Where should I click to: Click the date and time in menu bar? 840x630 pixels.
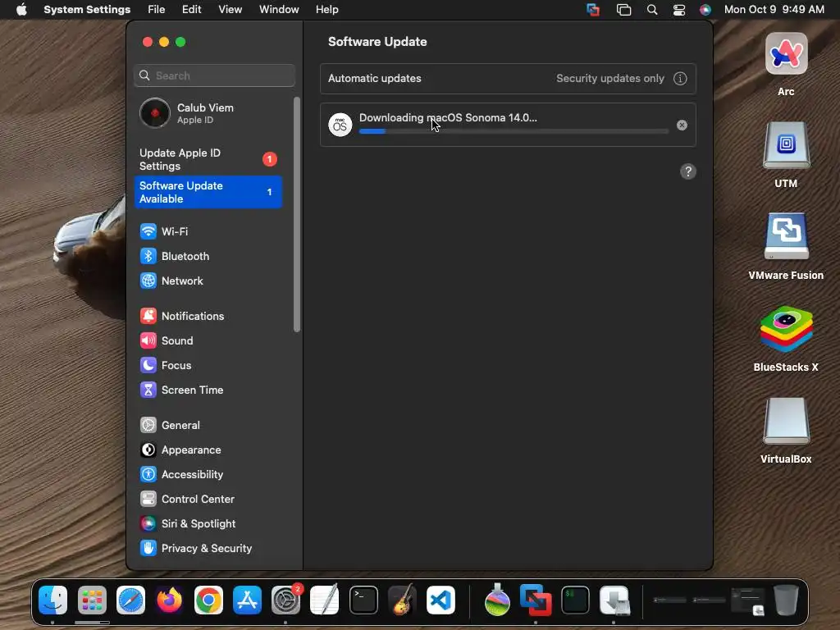click(774, 10)
